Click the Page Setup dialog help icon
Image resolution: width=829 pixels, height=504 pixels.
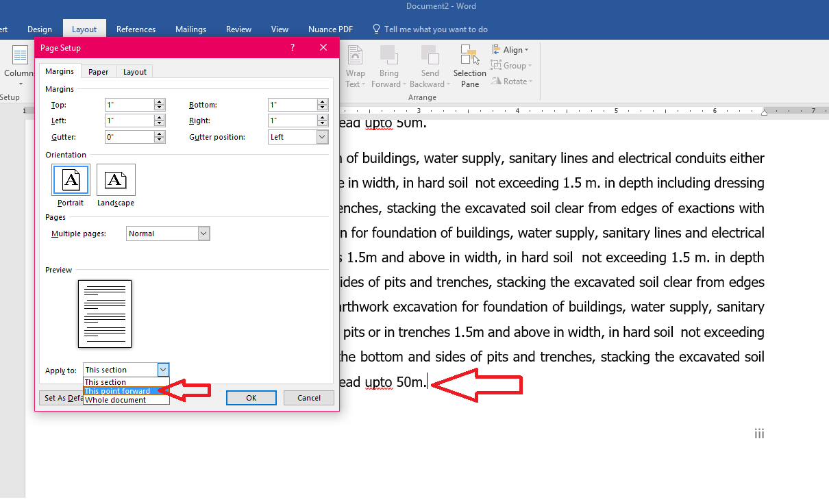[292, 47]
